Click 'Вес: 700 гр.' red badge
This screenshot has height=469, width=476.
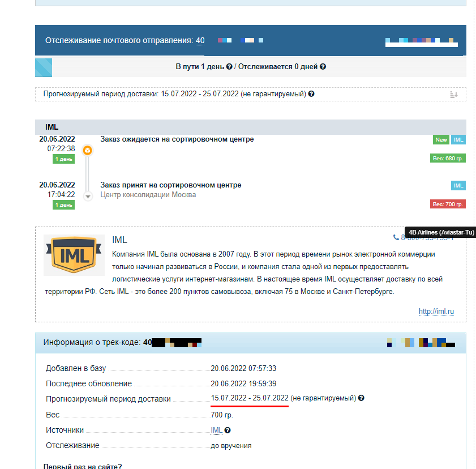(448, 204)
